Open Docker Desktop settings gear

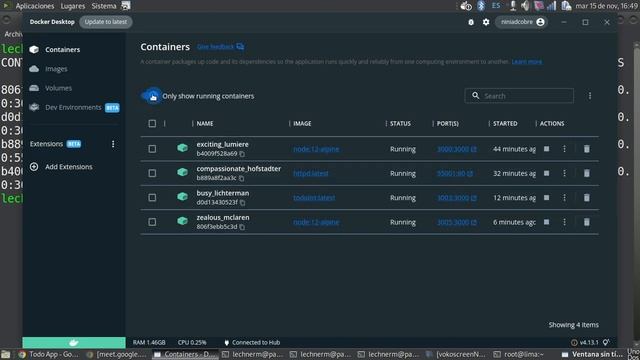pos(486,22)
